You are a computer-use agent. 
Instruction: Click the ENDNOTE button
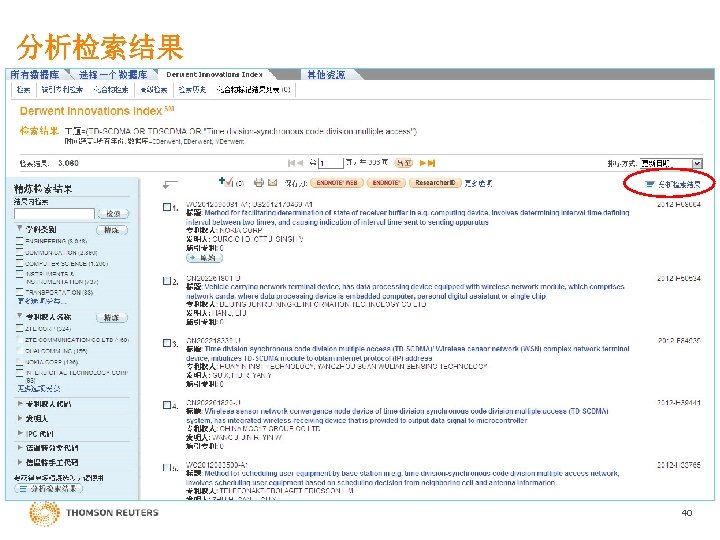[386, 183]
